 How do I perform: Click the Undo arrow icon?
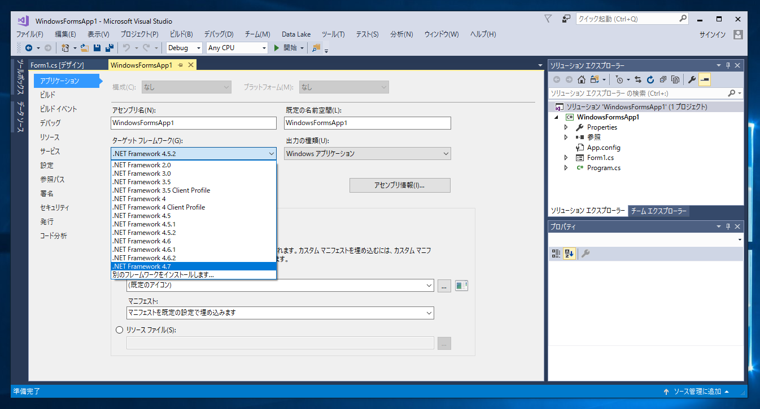click(127, 48)
